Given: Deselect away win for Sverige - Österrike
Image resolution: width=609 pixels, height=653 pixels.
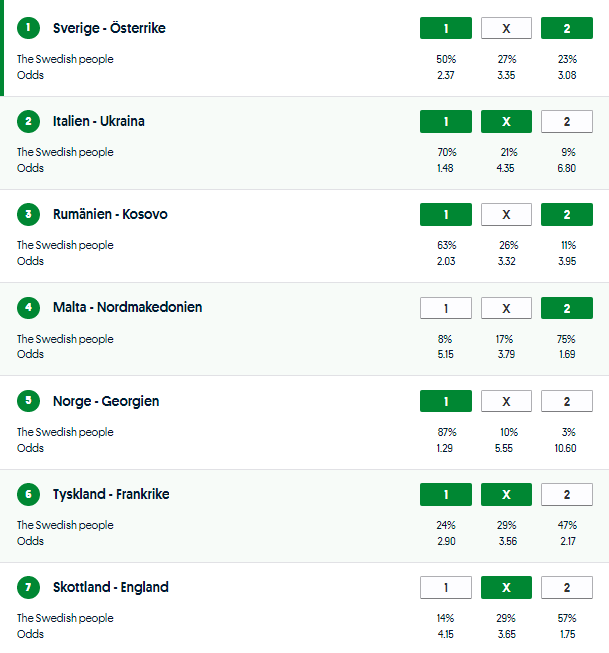Looking at the screenshot, I should click(566, 28).
